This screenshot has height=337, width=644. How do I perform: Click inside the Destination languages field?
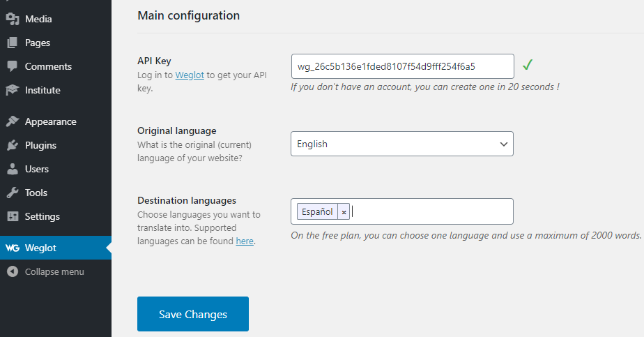(x=432, y=211)
